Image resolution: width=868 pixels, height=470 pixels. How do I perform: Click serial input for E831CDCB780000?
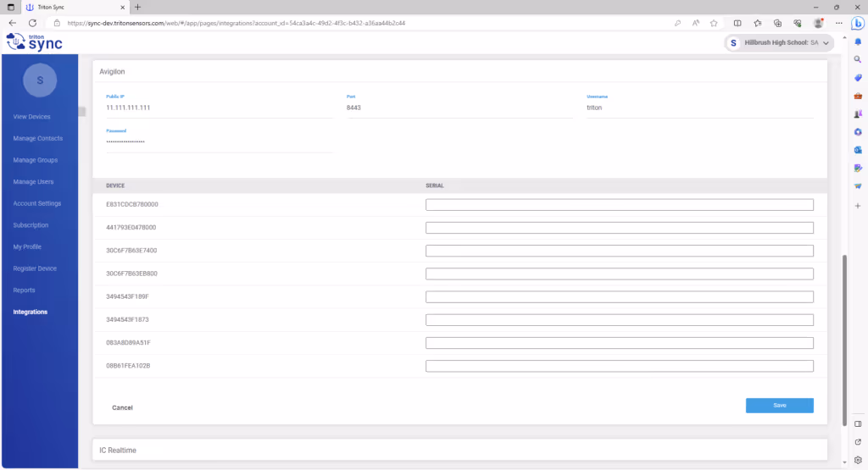coord(620,205)
